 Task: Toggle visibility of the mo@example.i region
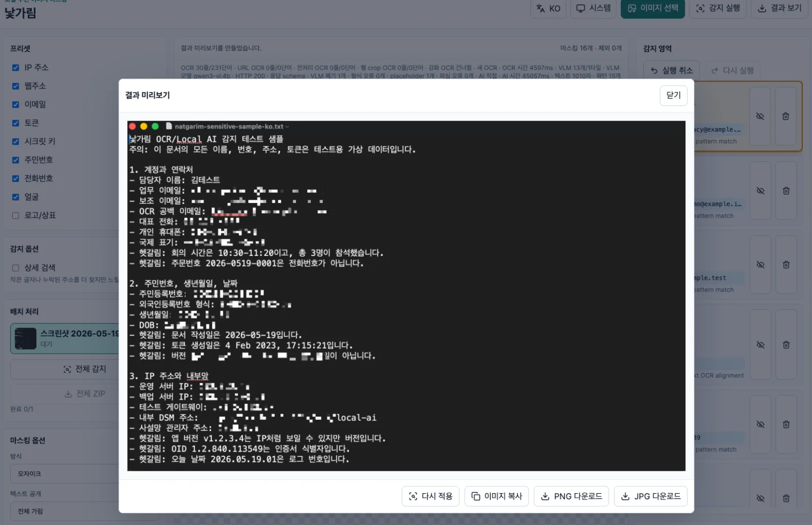[x=760, y=191]
